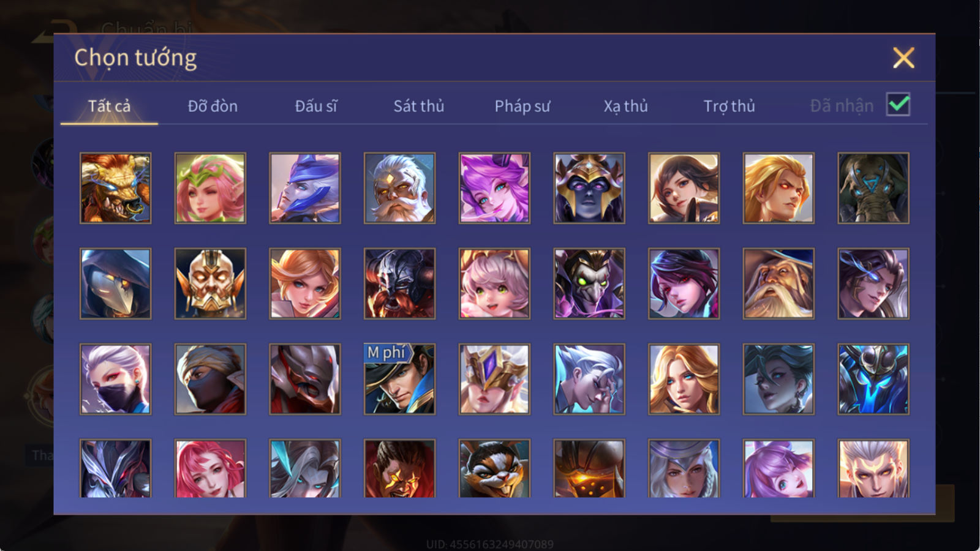Filter heroes by 'Xạ thủ'
The image size is (980, 551).
coord(625,106)
